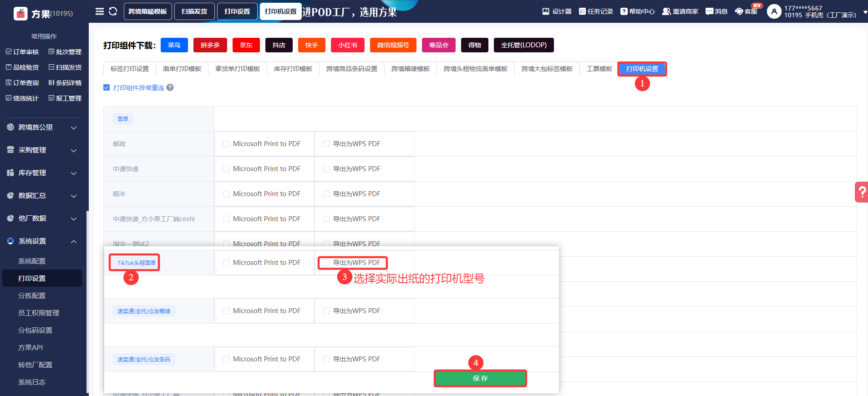Download the 全托管(LODOP) print component
This screenshot has height=396, width=868.
tap(524, 45)
